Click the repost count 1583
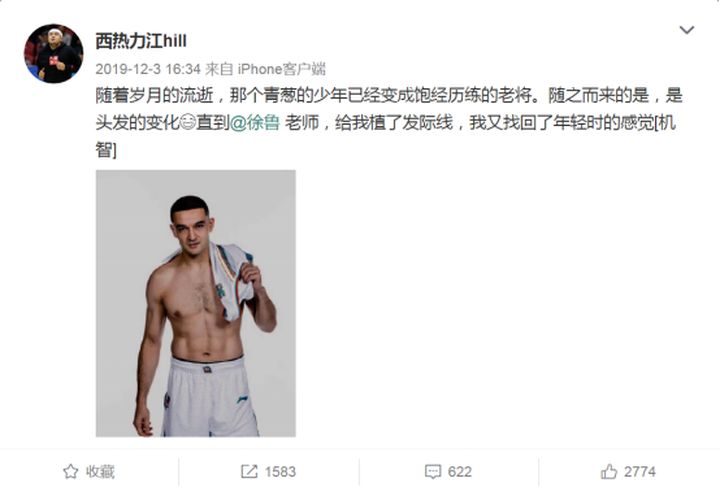 pyautogui.click(x=280, y=472)
